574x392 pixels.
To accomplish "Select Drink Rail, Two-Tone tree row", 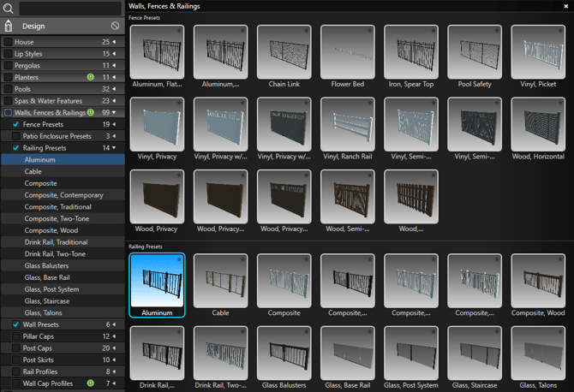I will coord(63,254).
